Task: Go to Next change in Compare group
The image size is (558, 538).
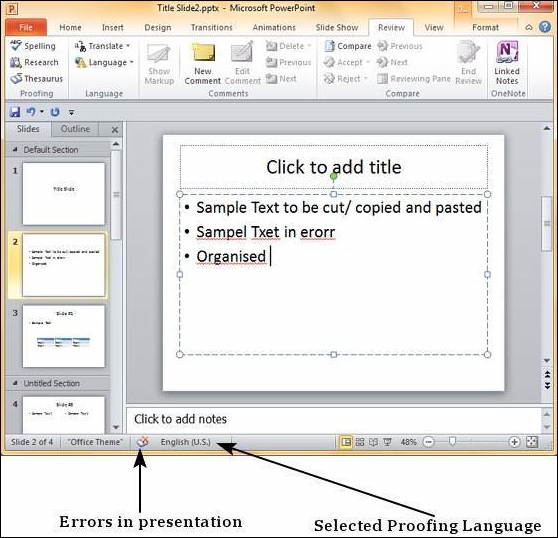Action: (x=392, y=62)
